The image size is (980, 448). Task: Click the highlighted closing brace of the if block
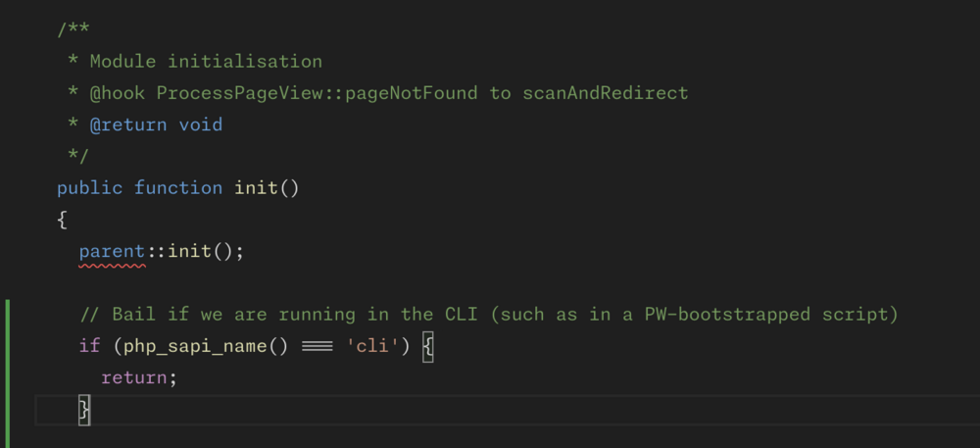click(x=84, y=409)
